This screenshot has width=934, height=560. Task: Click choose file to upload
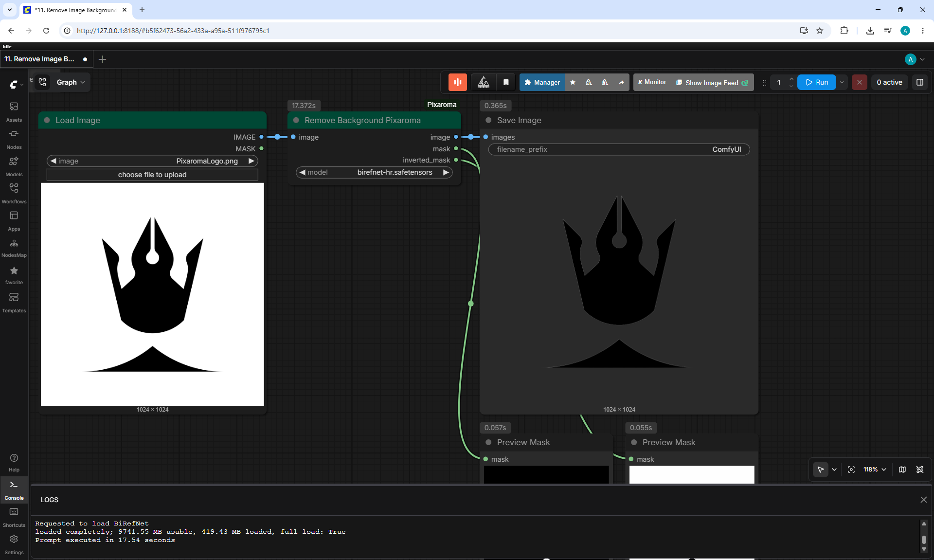(x=152, y=175)
